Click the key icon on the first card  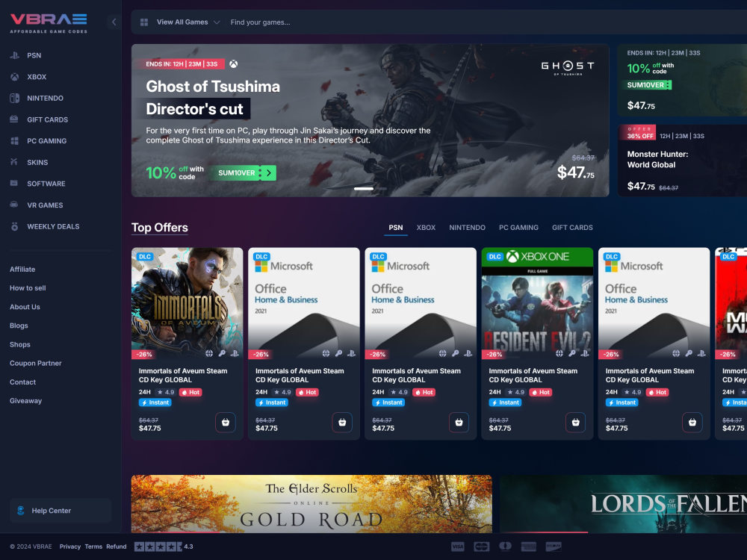[x=222, y=353]
